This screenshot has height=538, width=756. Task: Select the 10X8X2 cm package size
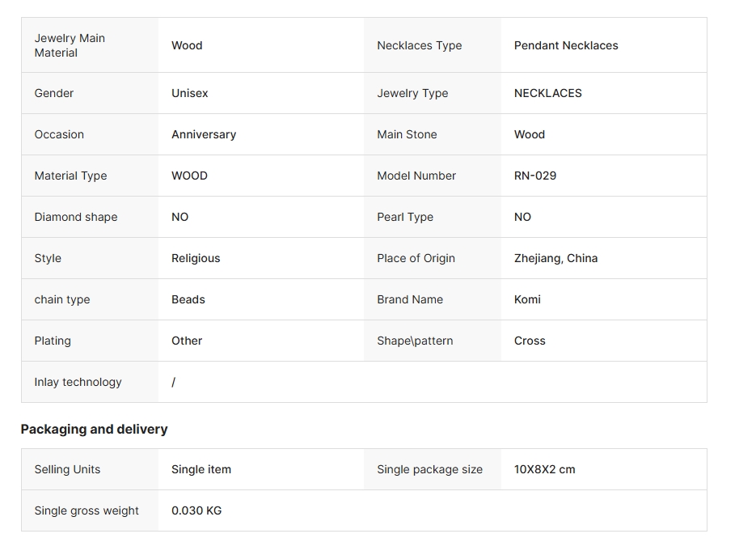[x=545, y=469]
